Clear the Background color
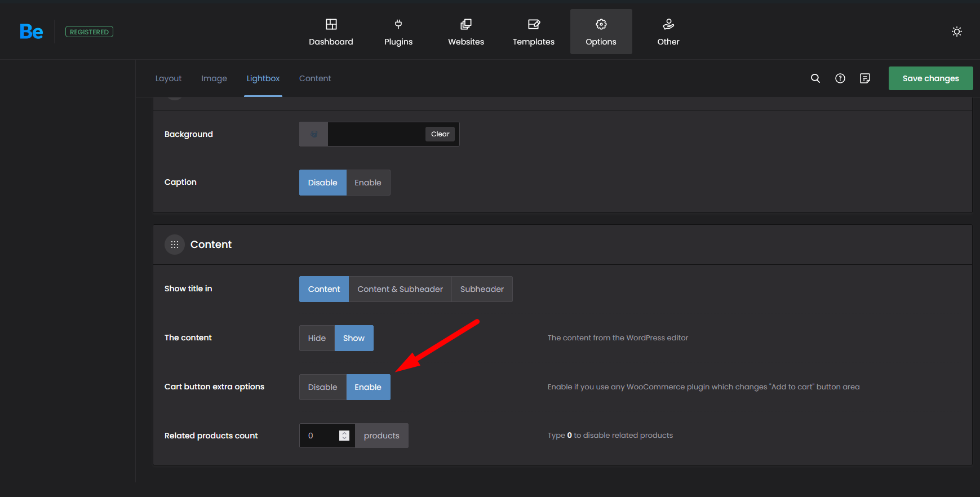This screenshot has height=497, width=980. tap(440, 134)
